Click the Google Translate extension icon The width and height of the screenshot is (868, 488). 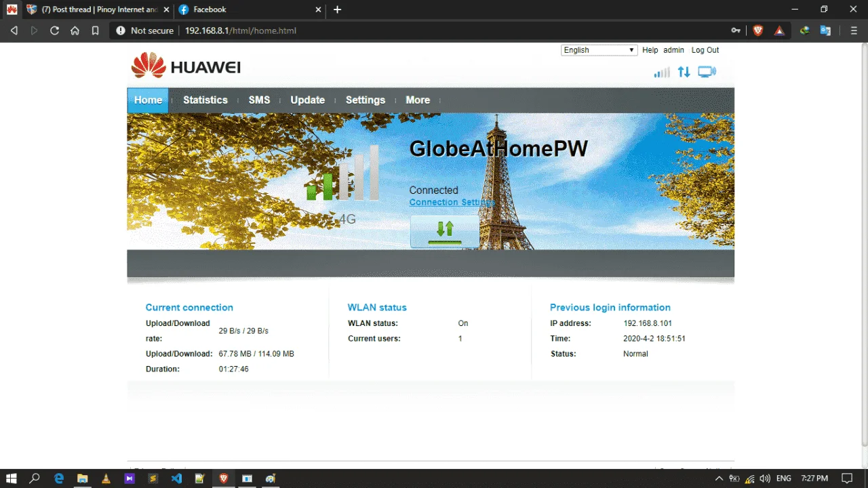pos(825,30)
